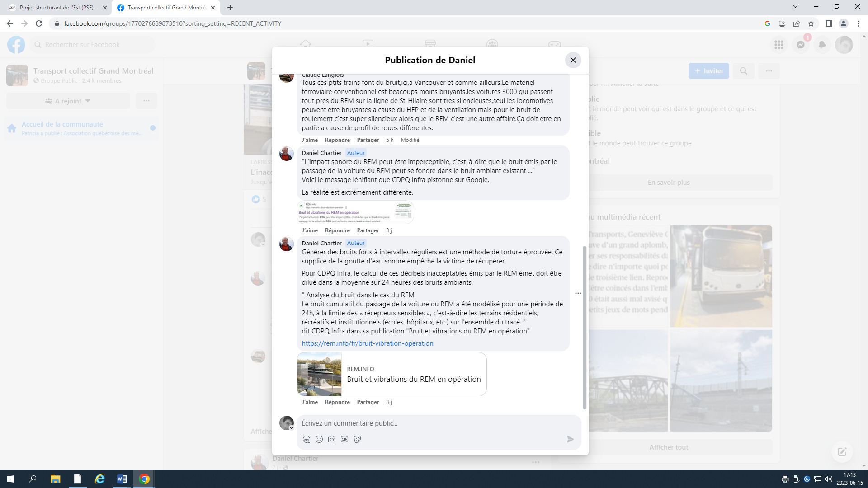Image resolution: width=868 pixels, height=488 pixels.
Task: Click J'aime under Claude Langlois' comment
Action: pos(310,140)
